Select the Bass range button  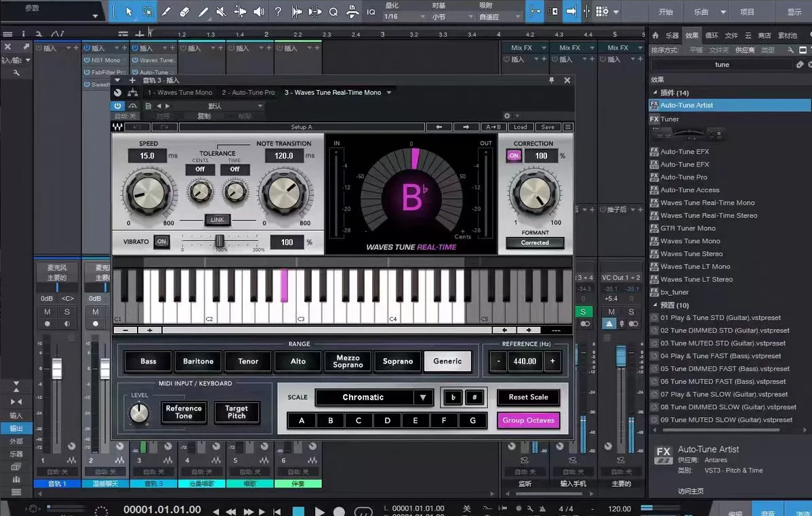click(148, 361)
